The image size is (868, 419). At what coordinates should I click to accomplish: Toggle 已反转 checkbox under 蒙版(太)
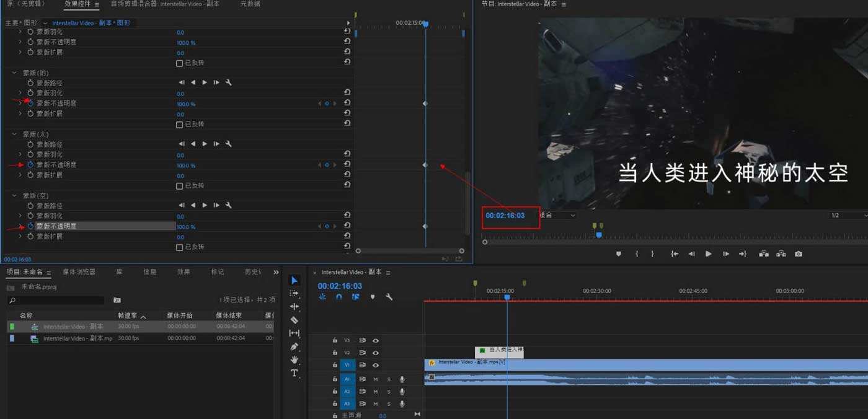click(180, 186)
